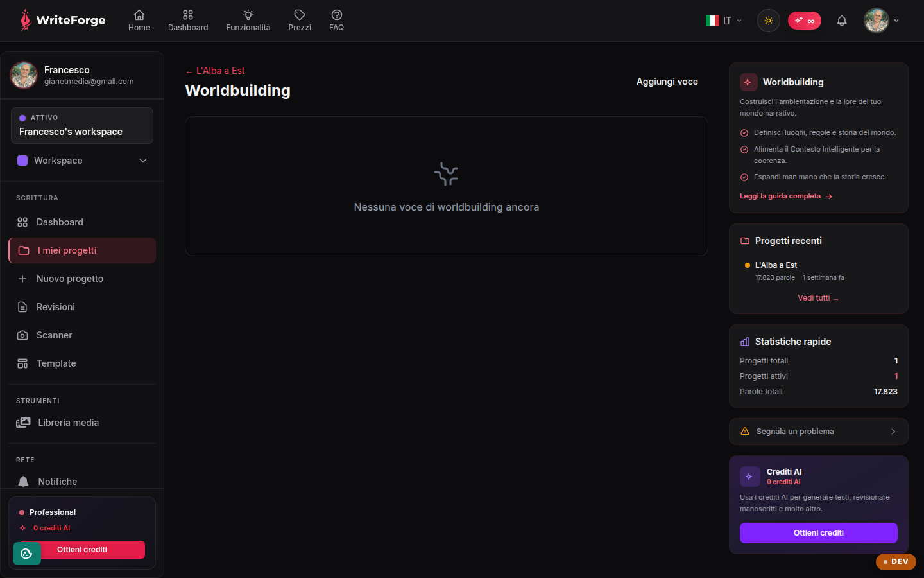Image resolution: width=924 pixels, height=578 pixels.
Task: Click the Nuovo progetto plus icon
Action: [x=22, y=279]
